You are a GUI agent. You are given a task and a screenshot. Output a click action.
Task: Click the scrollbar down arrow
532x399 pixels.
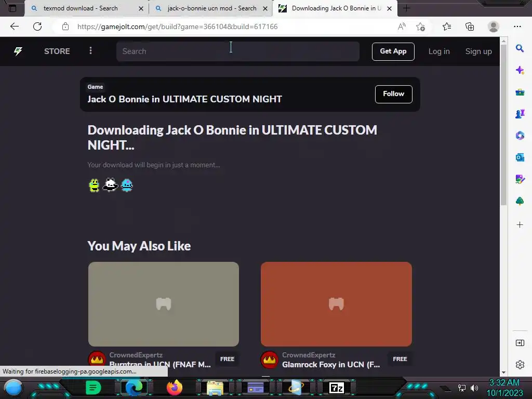(x=503, y=372)
